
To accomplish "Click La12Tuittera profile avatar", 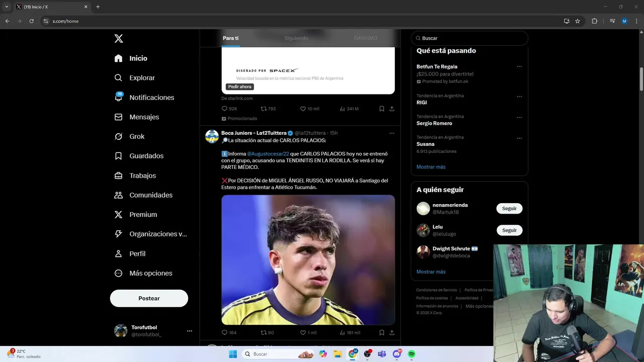I will tap(212, 136).
